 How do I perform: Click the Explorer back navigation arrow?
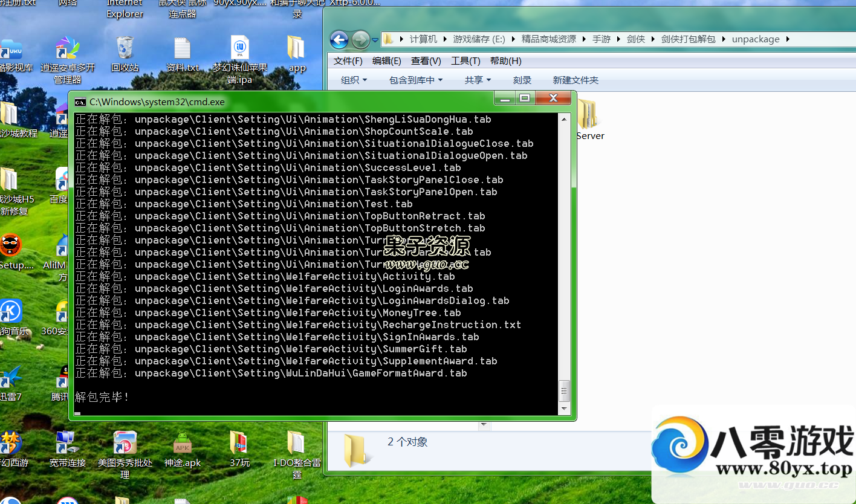(x=339, y=40)
